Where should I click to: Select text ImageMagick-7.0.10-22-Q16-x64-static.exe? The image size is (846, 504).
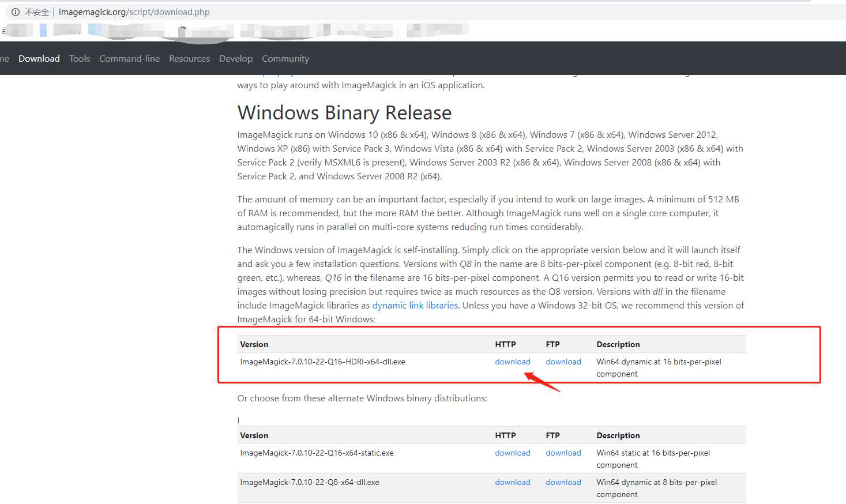coord(317,453)
